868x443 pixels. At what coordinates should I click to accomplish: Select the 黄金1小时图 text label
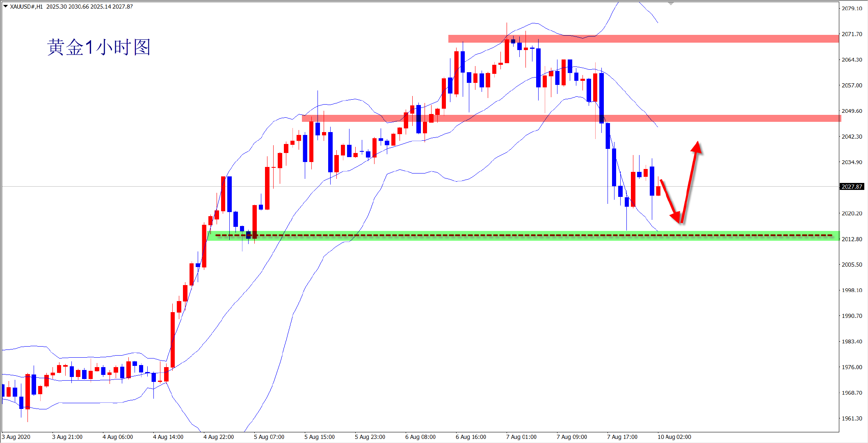(x=99, y=47)
